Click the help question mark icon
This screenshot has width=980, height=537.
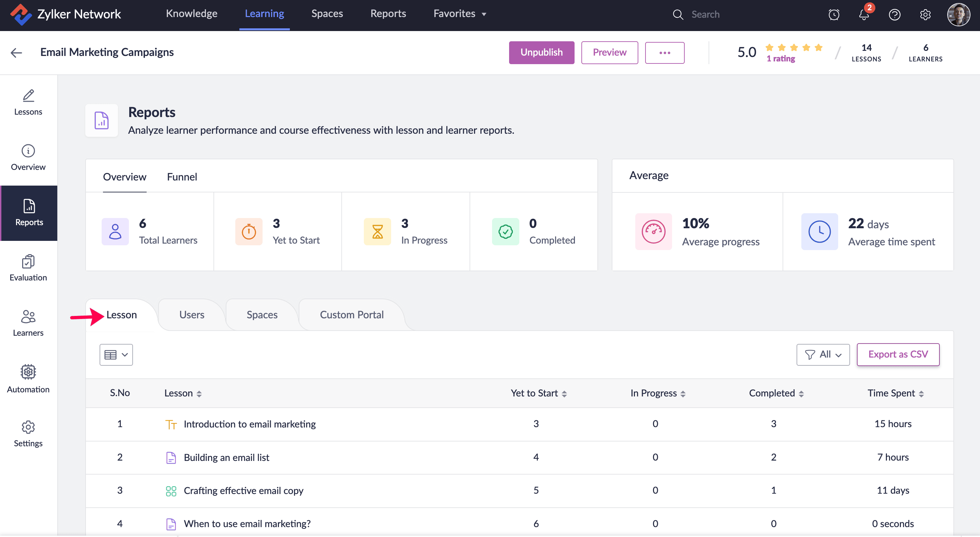894,14
